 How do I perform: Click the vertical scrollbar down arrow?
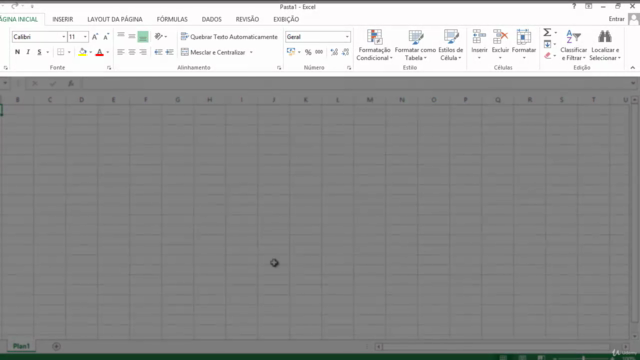tap(634, 336)
